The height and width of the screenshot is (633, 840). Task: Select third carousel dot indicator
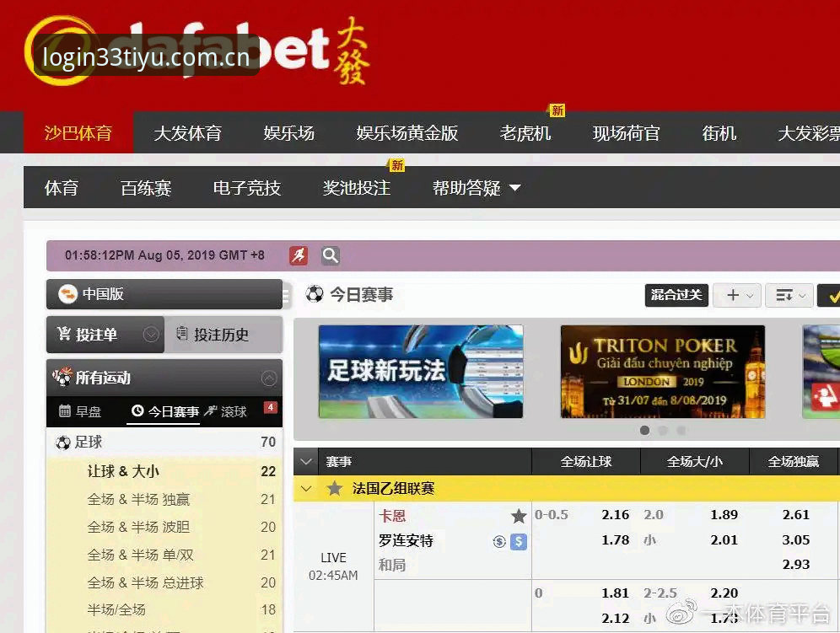[x=681, y=430]
